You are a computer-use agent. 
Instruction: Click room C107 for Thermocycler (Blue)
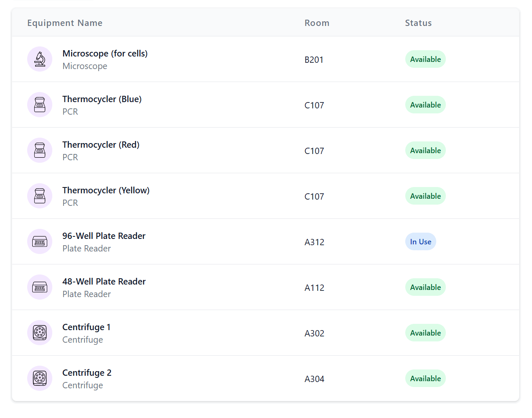pyautogui.click(x=314, y=105)
